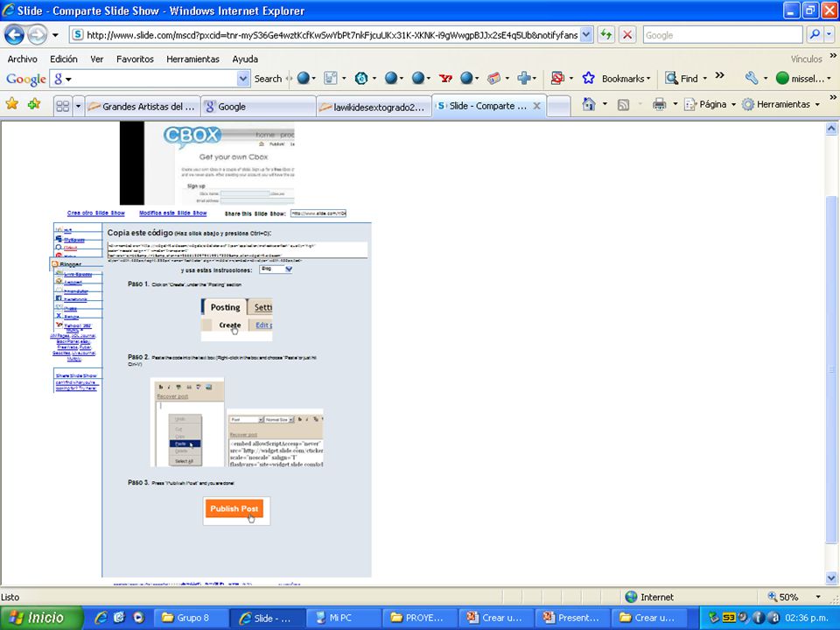Viewport: 840px width, 630px height.
Task: Open the Quick Tabs grid icon
Action: 63,106
